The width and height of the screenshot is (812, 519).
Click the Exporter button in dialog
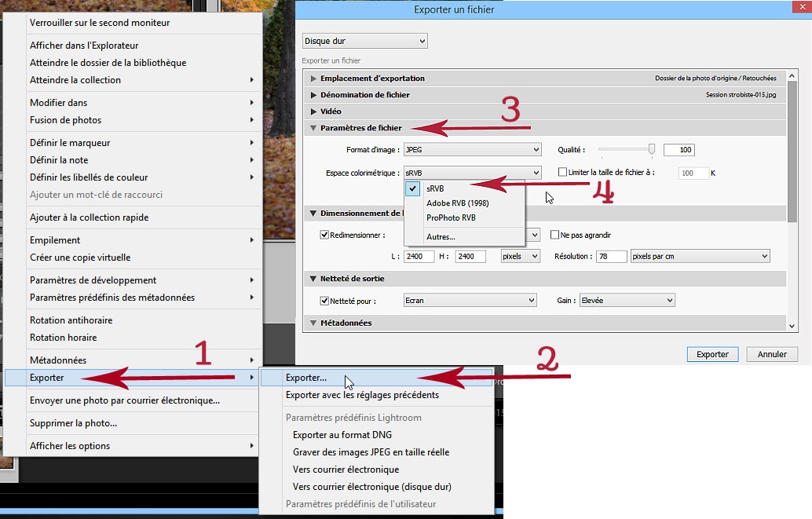coord(712,354)
